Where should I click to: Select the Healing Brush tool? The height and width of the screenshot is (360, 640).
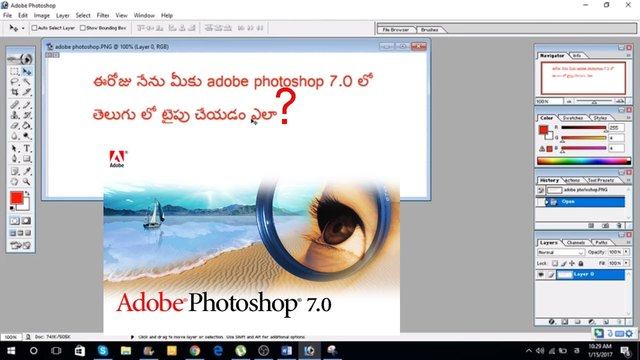click(x=15, y=105)
